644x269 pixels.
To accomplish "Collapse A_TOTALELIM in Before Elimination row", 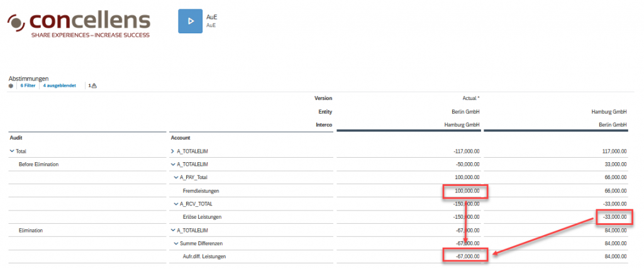I will [x=173, y=165].
